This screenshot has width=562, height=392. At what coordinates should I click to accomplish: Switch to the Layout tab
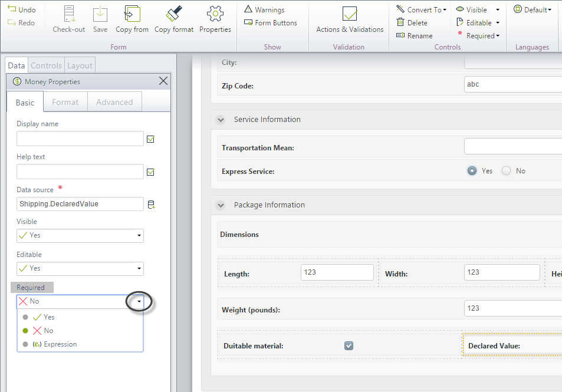point(80,65)
